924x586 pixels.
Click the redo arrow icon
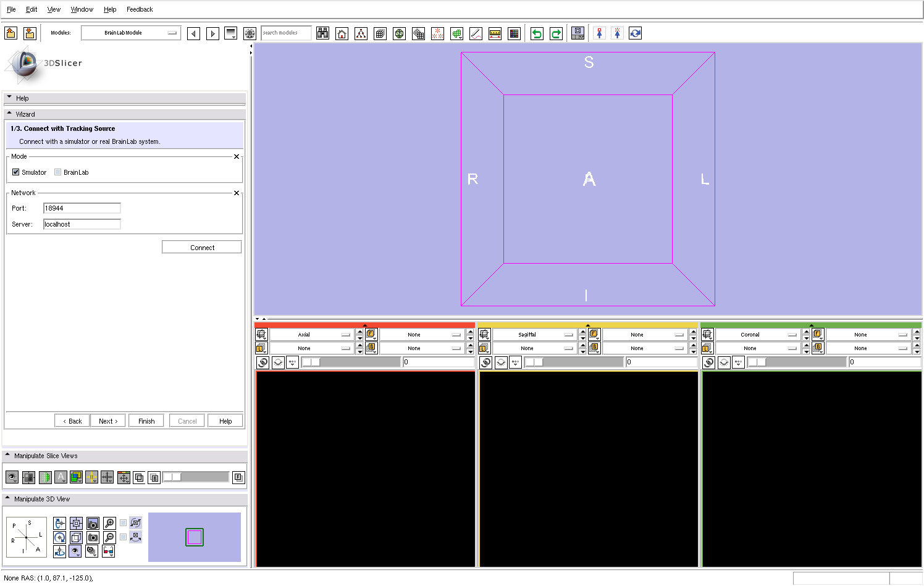click(x=556, y=33)
